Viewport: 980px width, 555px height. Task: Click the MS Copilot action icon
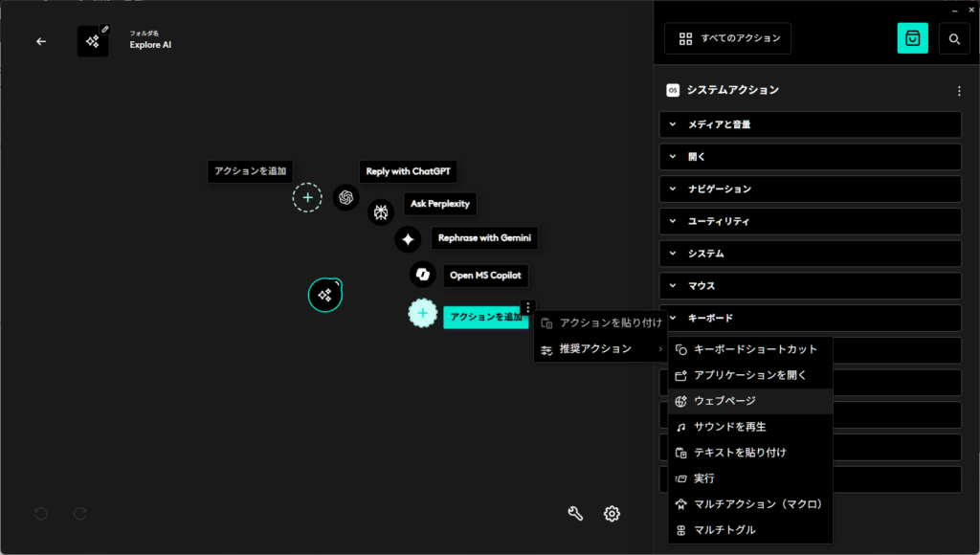(x=422, y=275)
